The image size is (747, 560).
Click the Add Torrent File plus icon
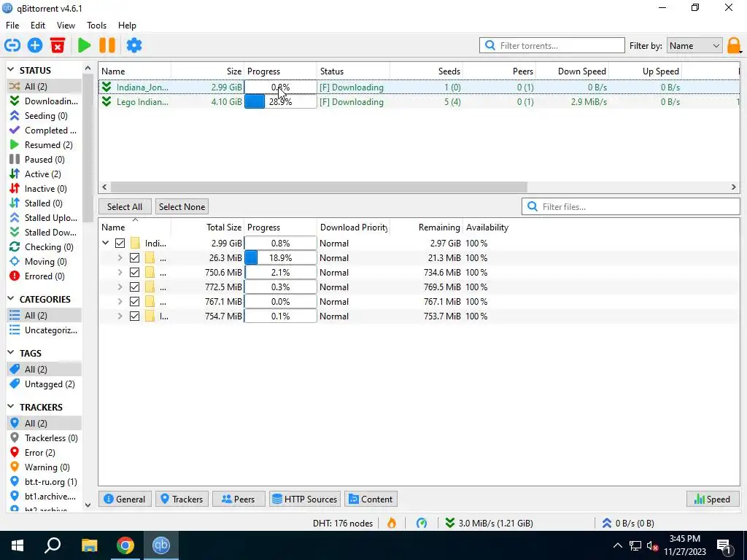coord(35,46)
